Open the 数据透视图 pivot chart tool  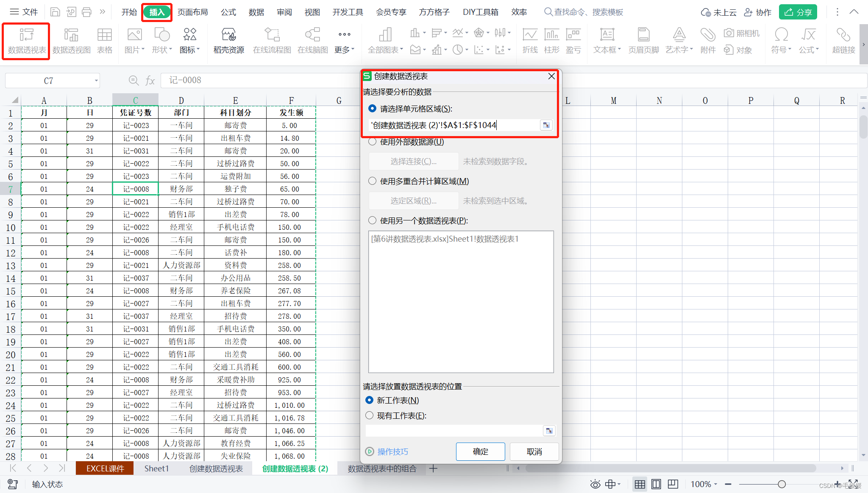(71, 41)
